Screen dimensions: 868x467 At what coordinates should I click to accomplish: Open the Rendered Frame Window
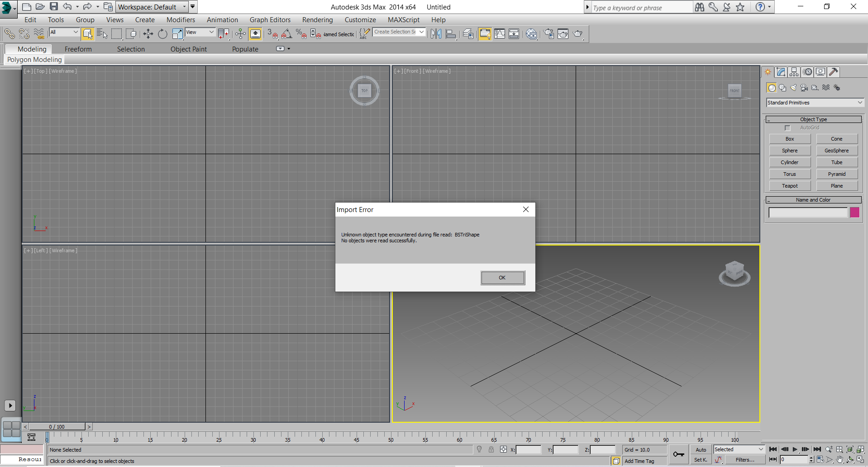point(563,33)
